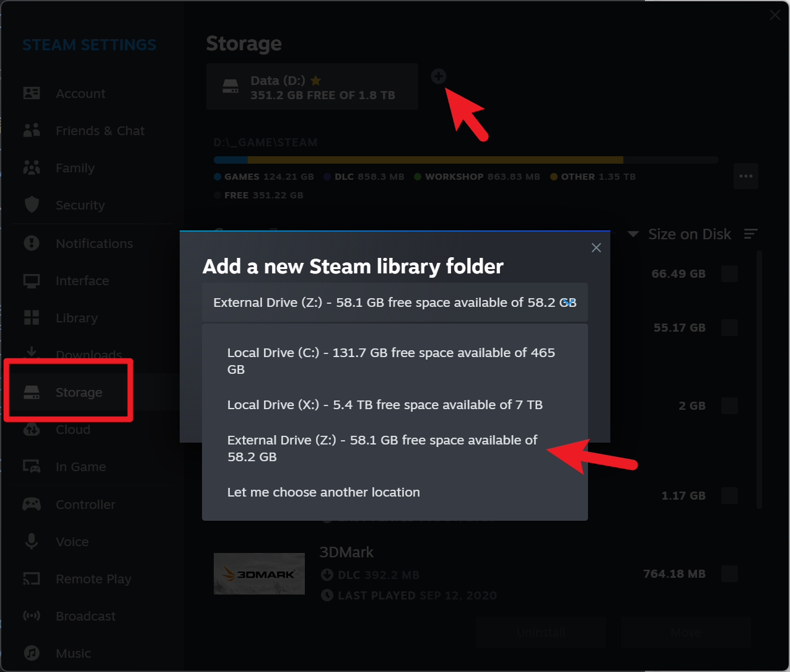790x672 pixels.
Task: Click the Security shield icon
Action: point(32,205)
